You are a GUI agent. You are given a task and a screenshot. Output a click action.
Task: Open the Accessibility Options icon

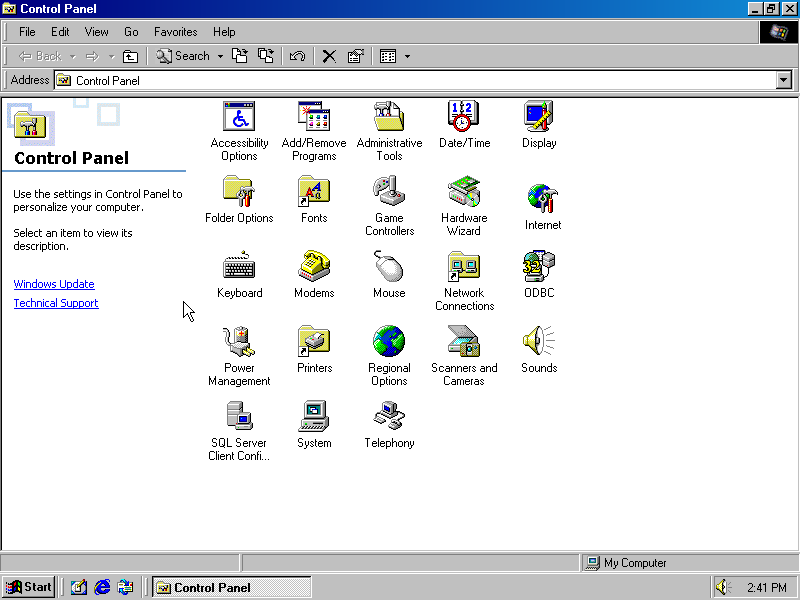pyautogui.click(x=239, y=117)
